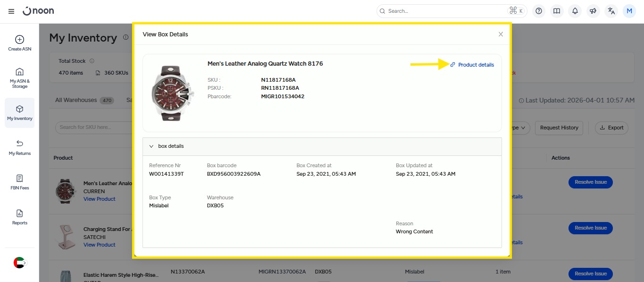Open Reports in the sidebar
Image resolution: width=644 pixels, height=282 pixels.
coord(20,217)
